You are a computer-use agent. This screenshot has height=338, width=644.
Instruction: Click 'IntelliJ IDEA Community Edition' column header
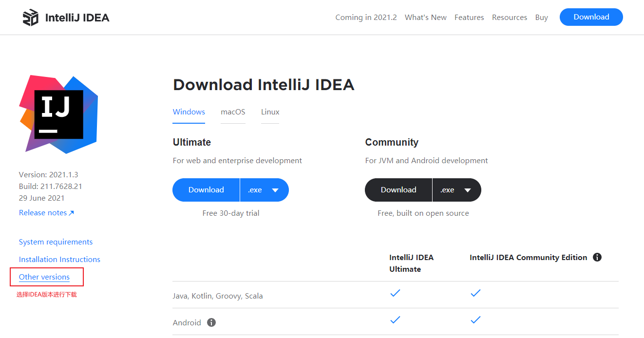point(529,257)
